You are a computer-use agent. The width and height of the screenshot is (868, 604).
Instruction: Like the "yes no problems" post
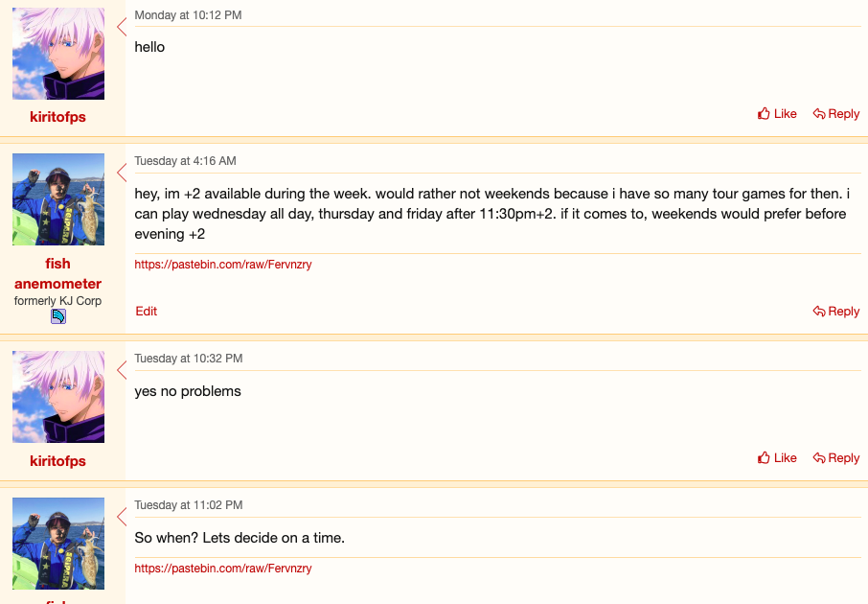777,457
